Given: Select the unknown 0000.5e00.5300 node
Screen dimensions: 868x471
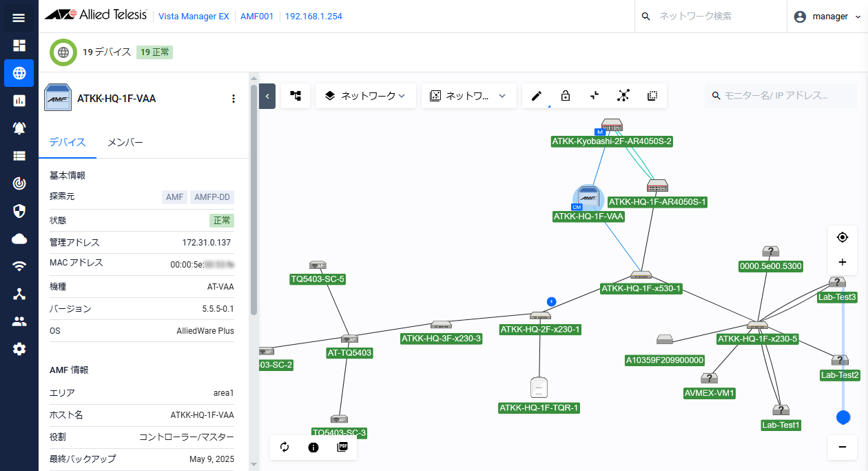Looking at the screenshot, I should click(771, 252).
